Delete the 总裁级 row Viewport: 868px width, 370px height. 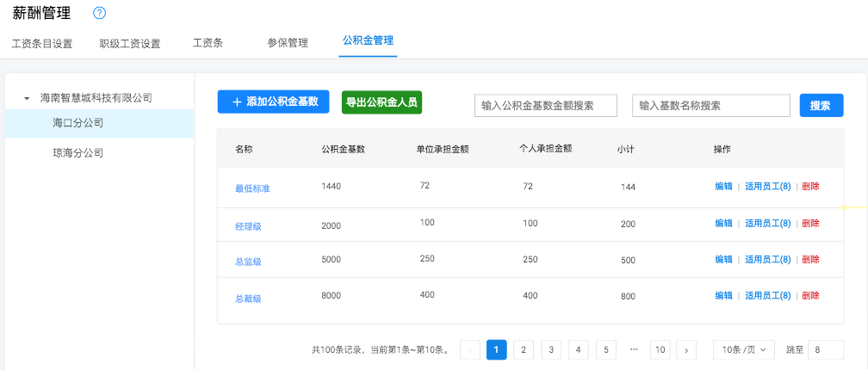click(810, 296)
